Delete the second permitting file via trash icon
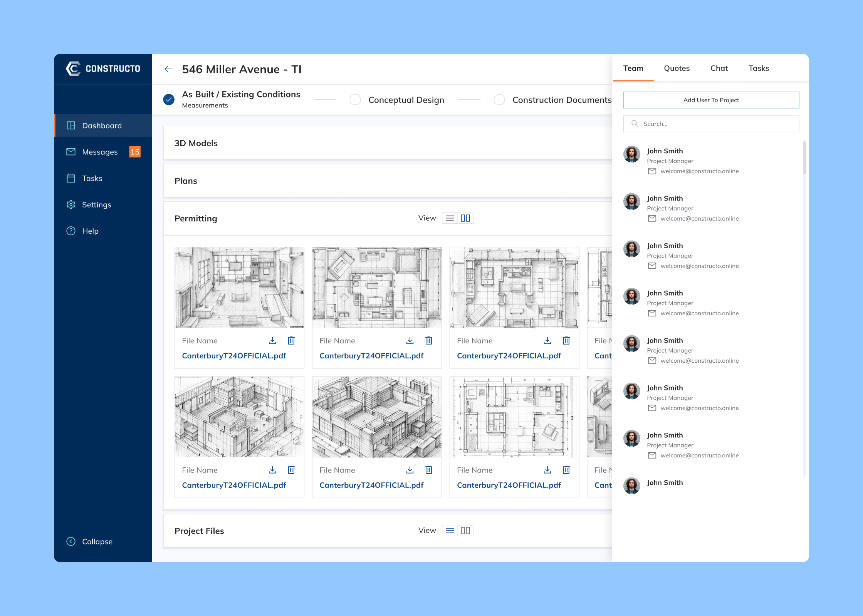The width and height of the screenshot is (863, 616). 429,340
